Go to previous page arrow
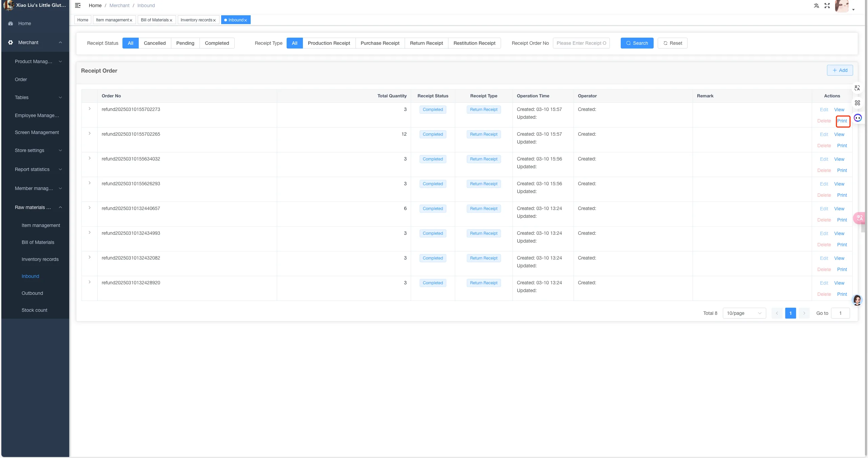Image resolution: width=868 pixels, height=458 pixels. (x=777, y=313)
